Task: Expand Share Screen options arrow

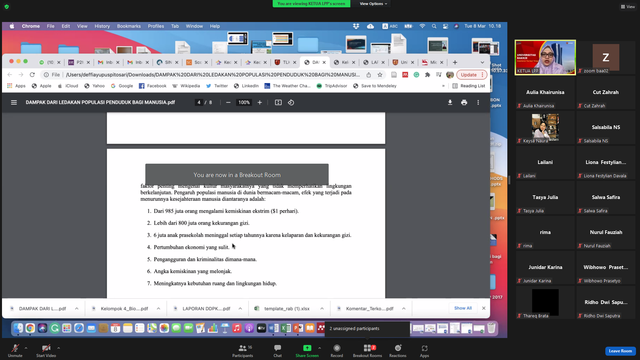Action: pyautogui.click(x=320, y=348)
